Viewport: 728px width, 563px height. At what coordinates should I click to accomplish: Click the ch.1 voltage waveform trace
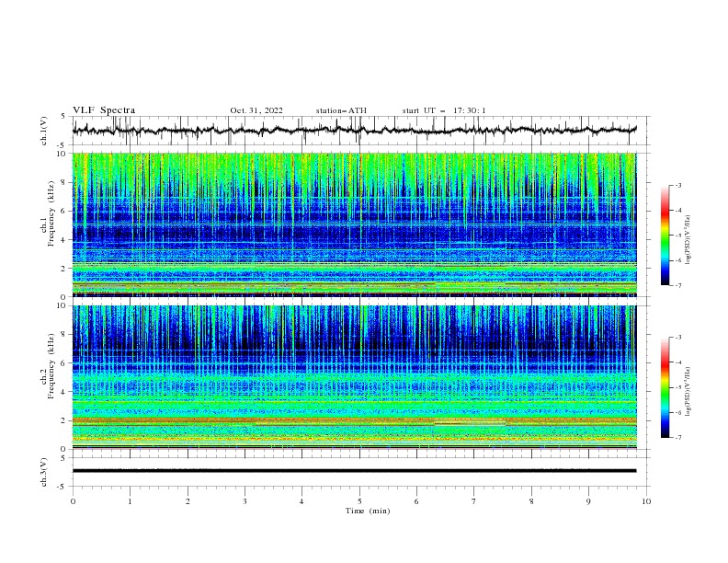354,131
